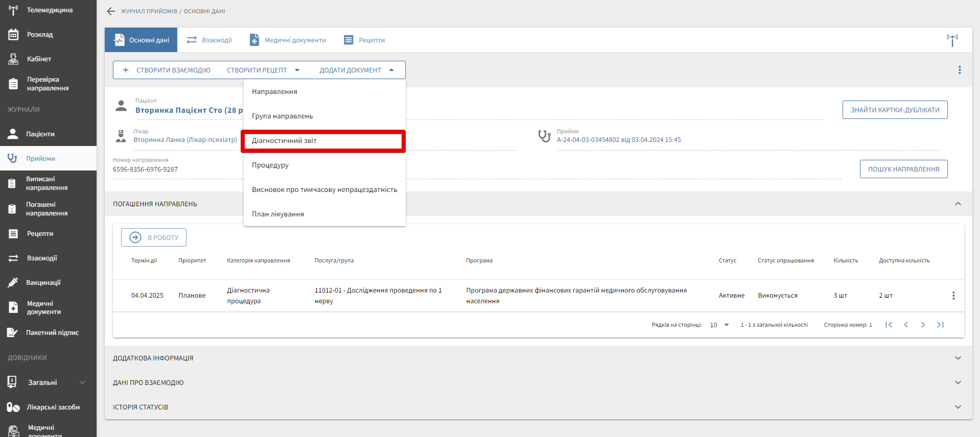Open Пакетний підпис in the sidebar
Image resolution: width=980 pixels, height=437 pixels.
[52, 332]
